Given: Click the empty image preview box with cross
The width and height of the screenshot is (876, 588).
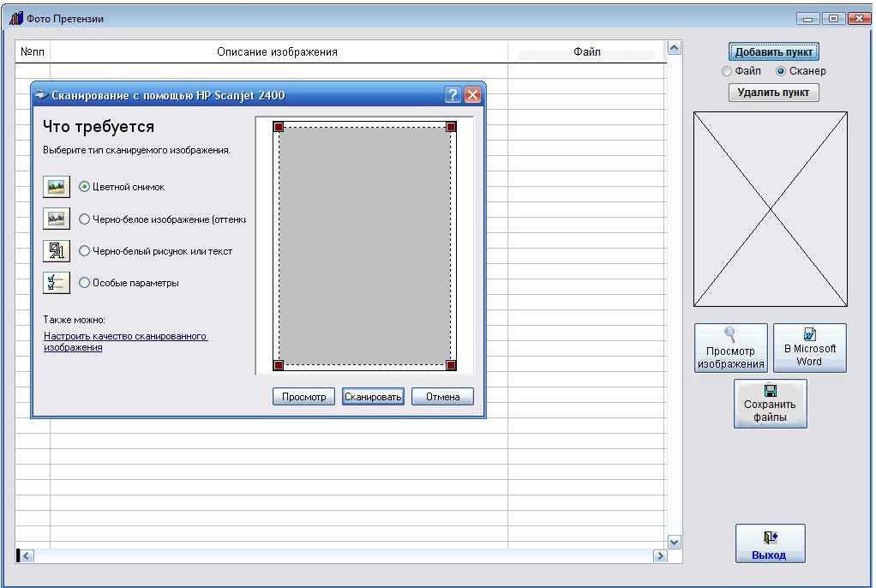Looking at the screenshot, I should tap(771, 209).
